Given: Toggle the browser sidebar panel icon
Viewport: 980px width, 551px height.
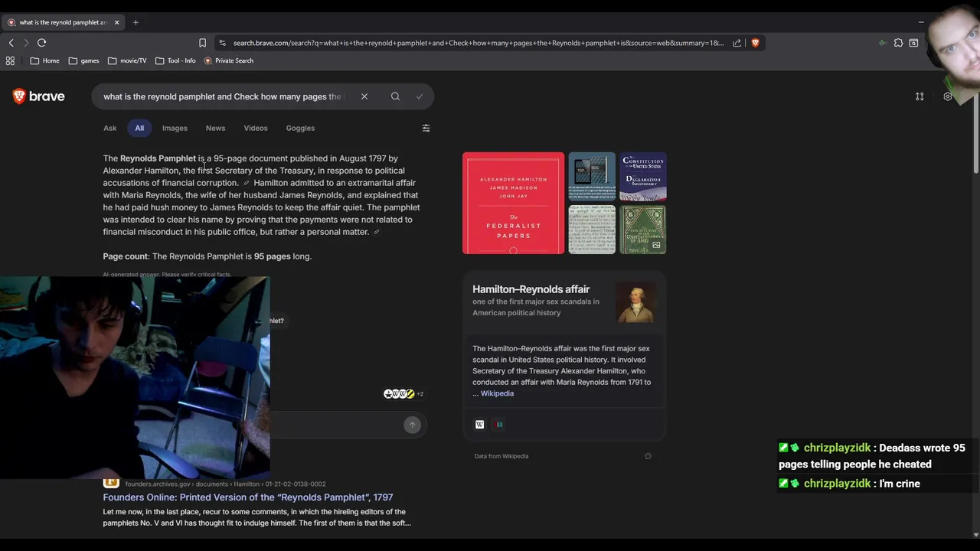Looking at the screenshot, I should pos(913,43).
